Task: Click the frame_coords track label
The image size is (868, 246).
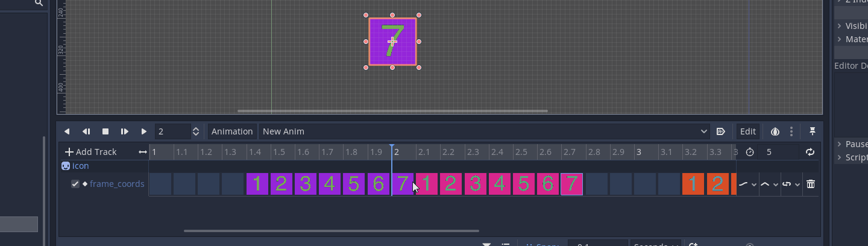Action: [117, 184]
